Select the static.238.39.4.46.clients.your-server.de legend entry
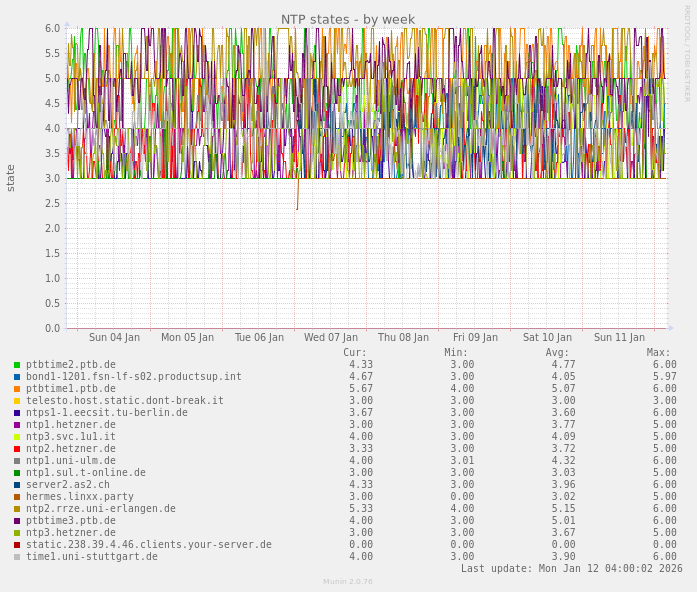This screenshot has width=697, height=592. tap(148, 545)
